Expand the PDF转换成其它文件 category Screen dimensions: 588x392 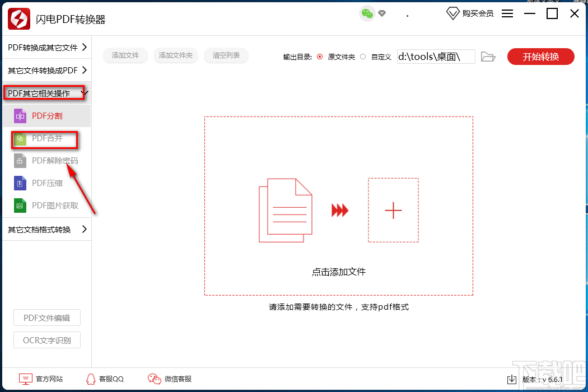click(x=45, y=48)
